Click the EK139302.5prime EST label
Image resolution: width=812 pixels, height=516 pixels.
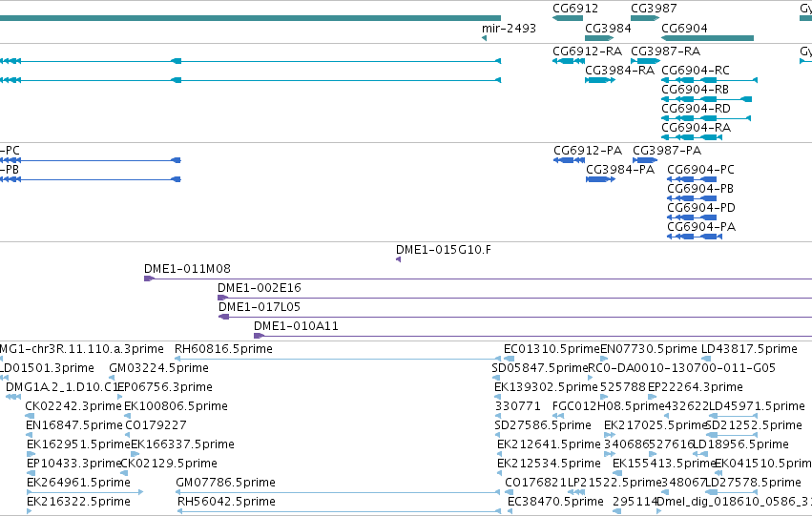[547, 387]
